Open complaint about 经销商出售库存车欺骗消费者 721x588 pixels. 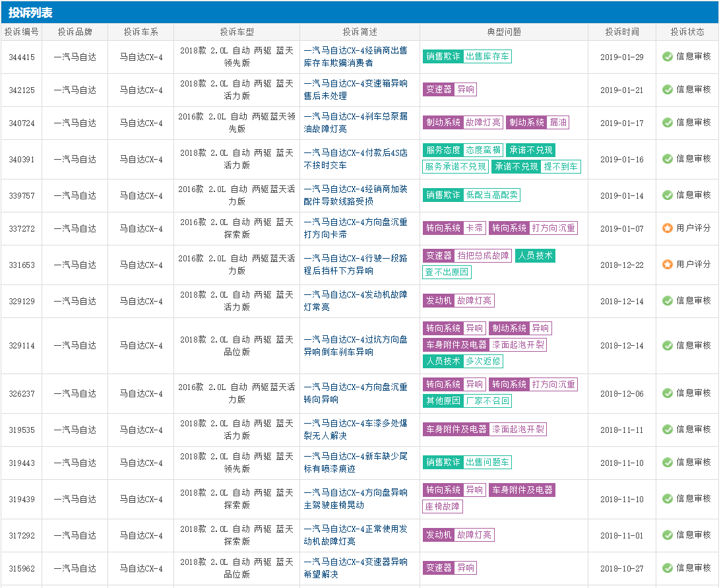point(356,57)
